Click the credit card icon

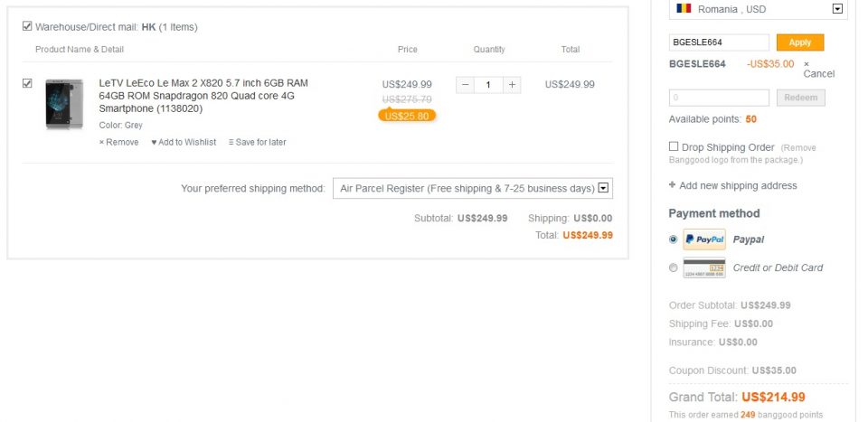click(704, 267)
